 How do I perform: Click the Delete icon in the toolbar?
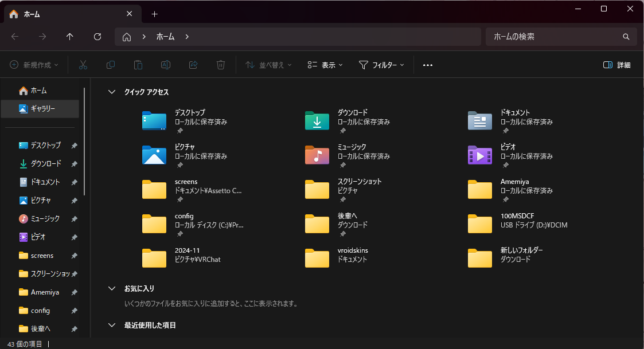[x=220, y=65]
